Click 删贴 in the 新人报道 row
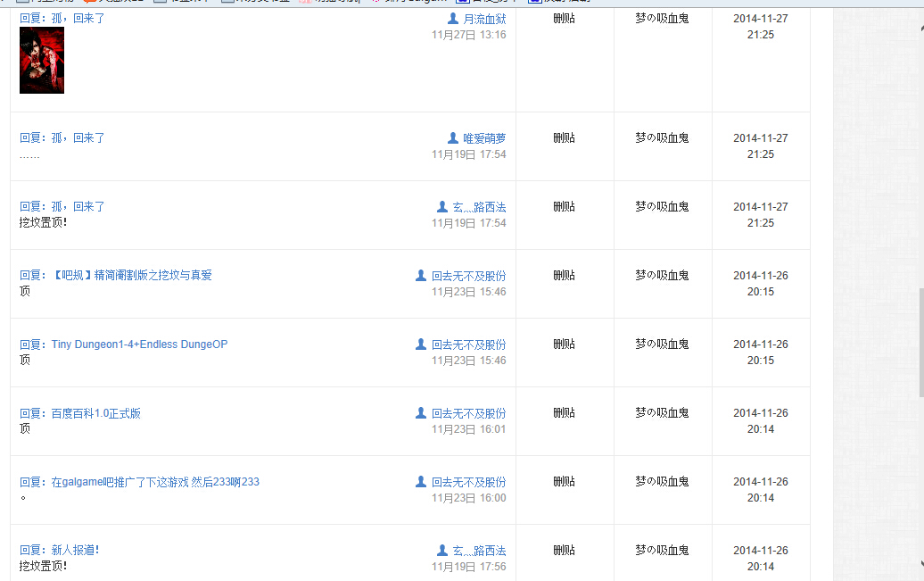Screen dimensions: 924x581 [x=564, y=551]
